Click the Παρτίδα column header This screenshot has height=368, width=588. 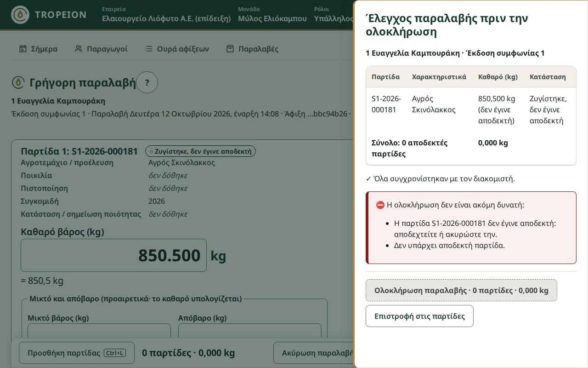(385, 77)
